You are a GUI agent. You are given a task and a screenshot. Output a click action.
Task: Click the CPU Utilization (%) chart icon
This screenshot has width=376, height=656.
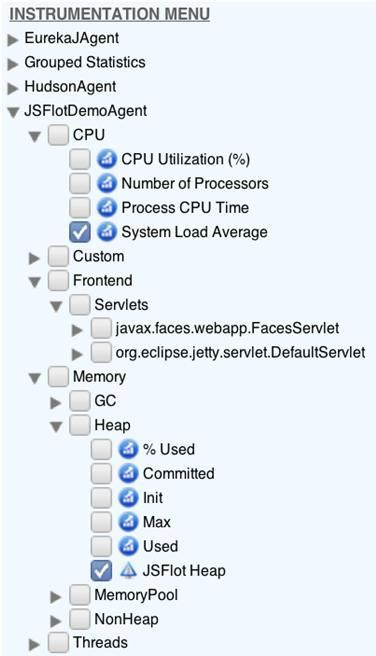pos(107,159)
